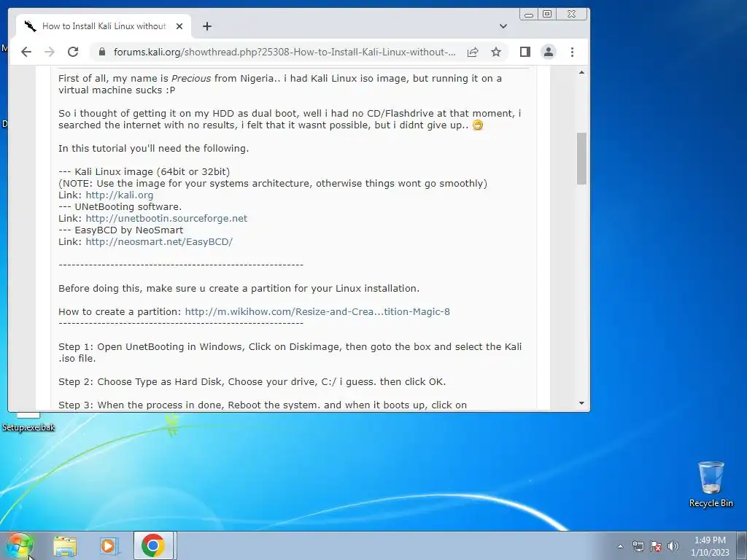Screen dimensions: 747x560
Task: Click the Show desktop button
Action: 742,545
